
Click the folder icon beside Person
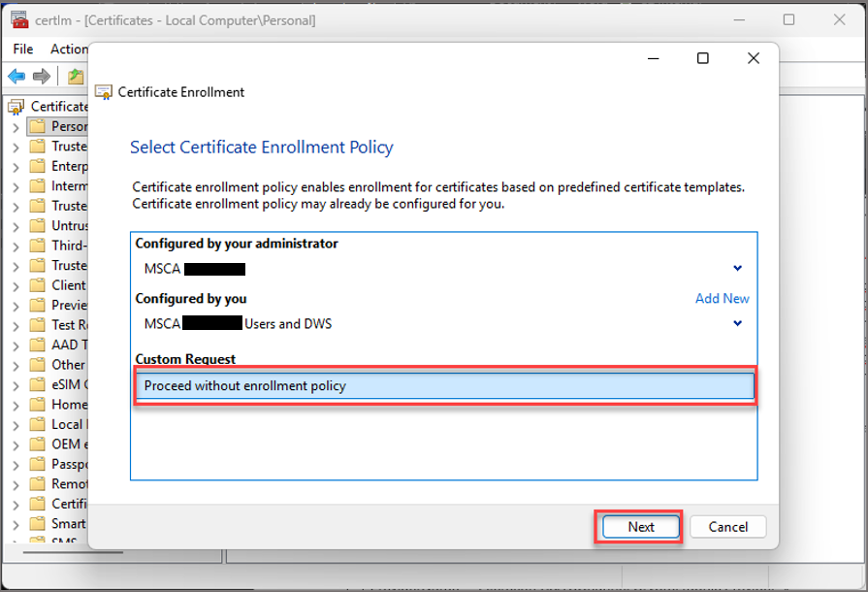click(x=37, y=126)
